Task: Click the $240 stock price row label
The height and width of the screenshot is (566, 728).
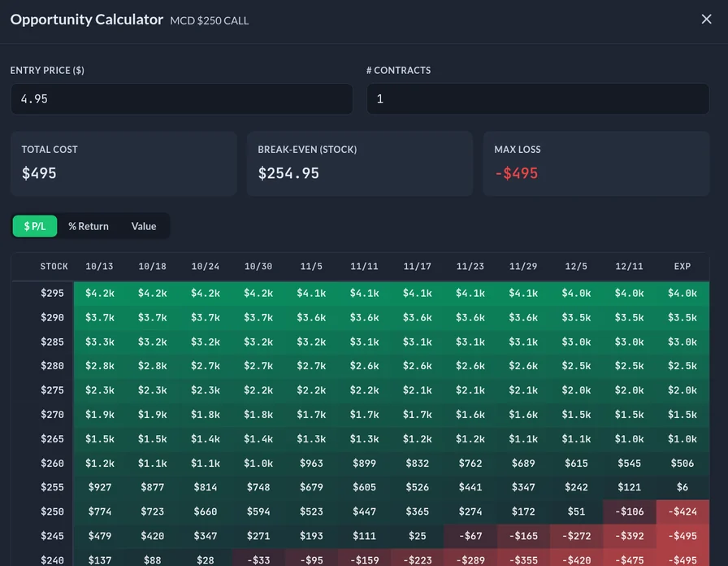Action: 52,560
